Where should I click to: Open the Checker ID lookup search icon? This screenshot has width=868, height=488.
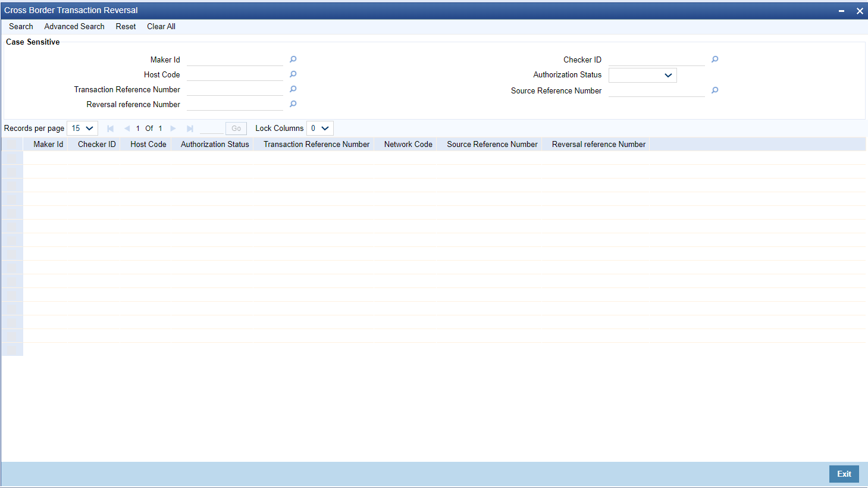[x=715, y=60]
